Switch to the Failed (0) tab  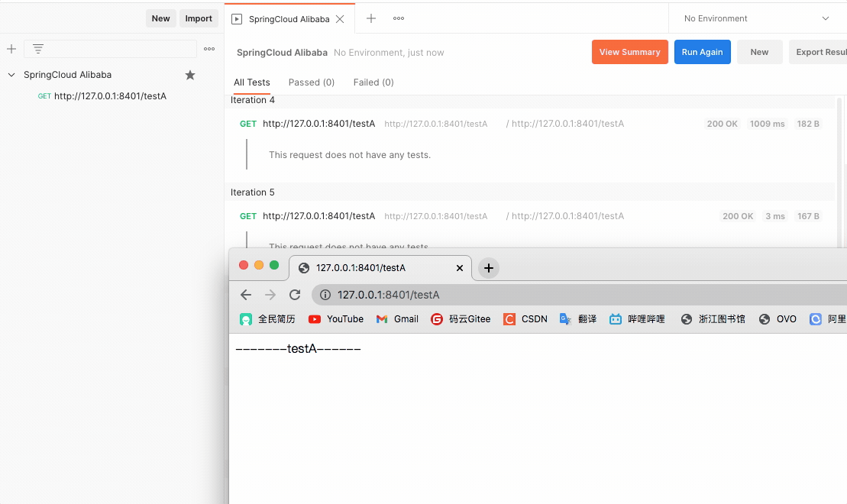click(373, 82)
